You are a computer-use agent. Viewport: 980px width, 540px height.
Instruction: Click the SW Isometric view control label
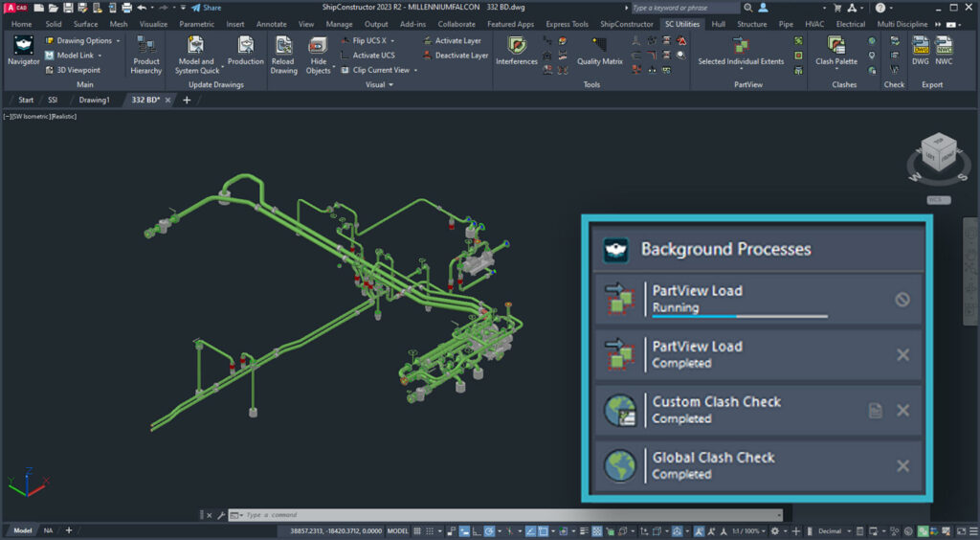[x=31, y=116]
